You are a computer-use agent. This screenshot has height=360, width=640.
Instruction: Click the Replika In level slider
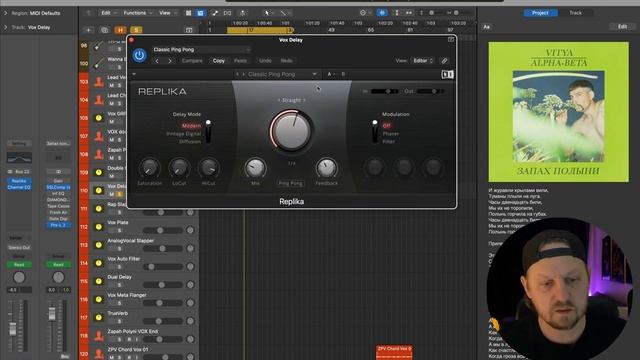pos(384,91)
